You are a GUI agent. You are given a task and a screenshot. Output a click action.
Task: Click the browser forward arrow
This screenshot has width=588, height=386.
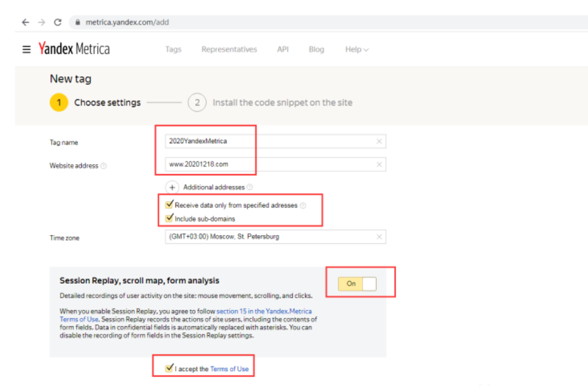click(x=41, y=22)
